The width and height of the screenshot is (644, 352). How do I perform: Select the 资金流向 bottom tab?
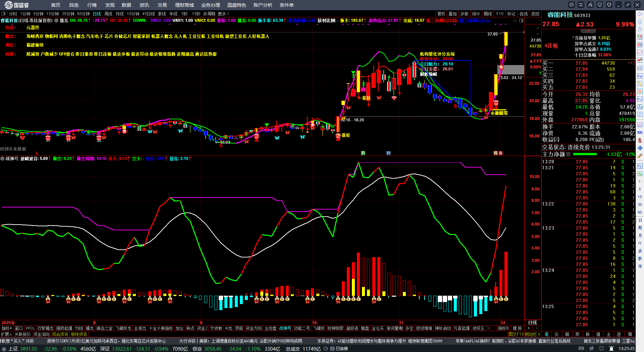(x=41, y=334)
